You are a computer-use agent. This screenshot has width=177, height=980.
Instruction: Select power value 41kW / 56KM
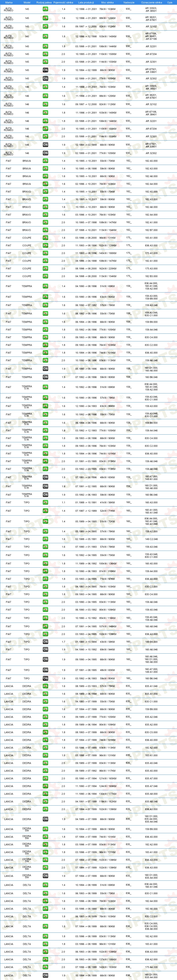coord(107,502)
